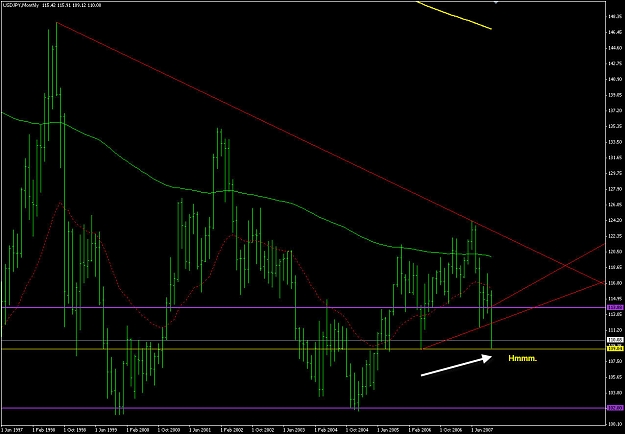Click the 1 Feb 2000 date label
This screenshot has height=434, width=625.
138,431
